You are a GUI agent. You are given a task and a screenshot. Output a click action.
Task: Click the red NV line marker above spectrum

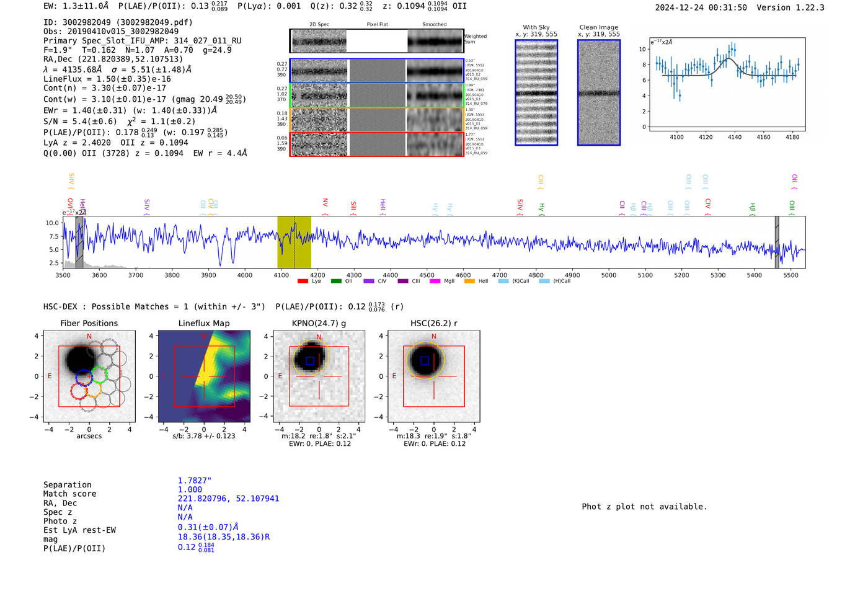point(325,203)
